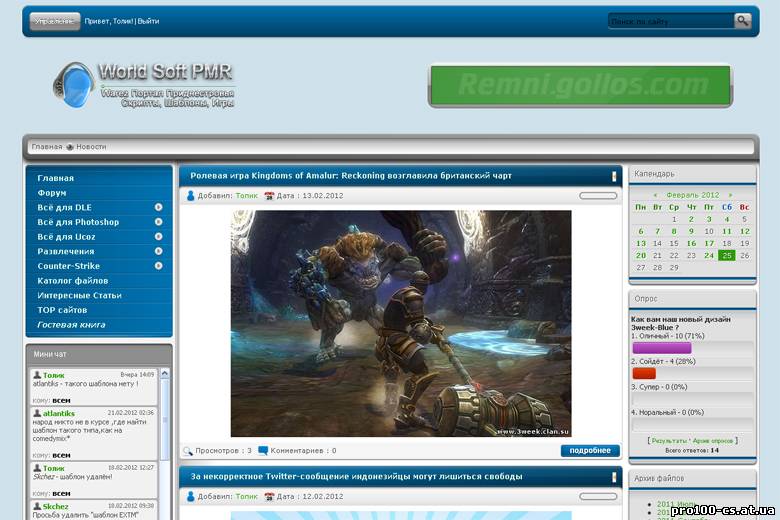Click rating bar of the 12.02.2012 post
This screenshot has width=780, height=520.
click(598, 497)
